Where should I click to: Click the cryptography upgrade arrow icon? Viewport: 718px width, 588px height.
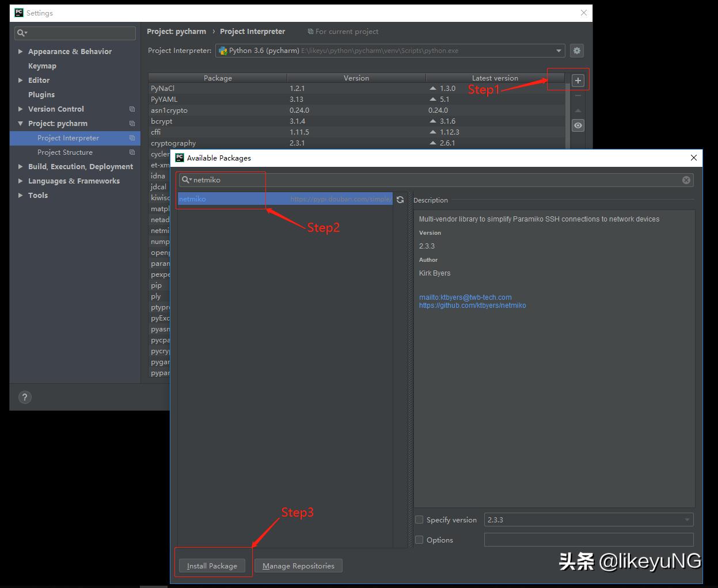(x=433, y=143)
